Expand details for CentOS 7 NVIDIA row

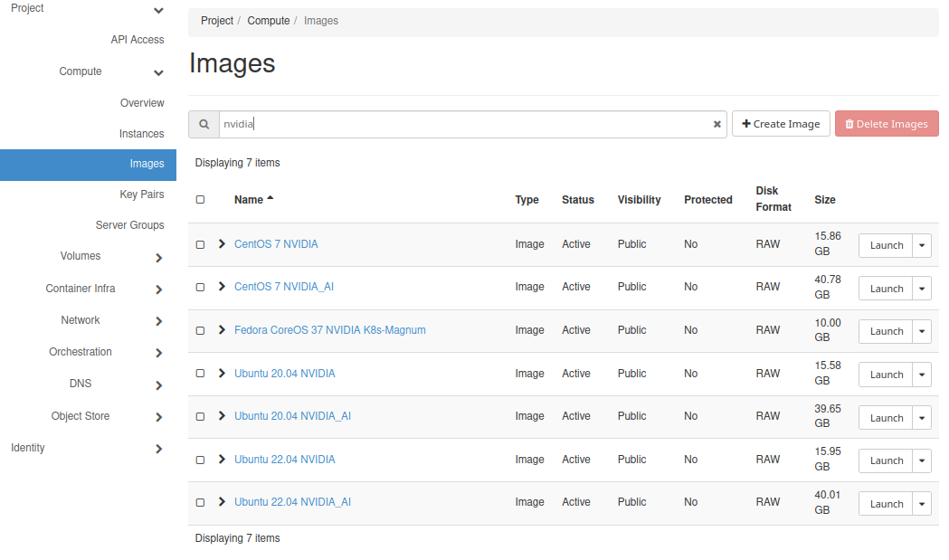(x=222, y=244)
